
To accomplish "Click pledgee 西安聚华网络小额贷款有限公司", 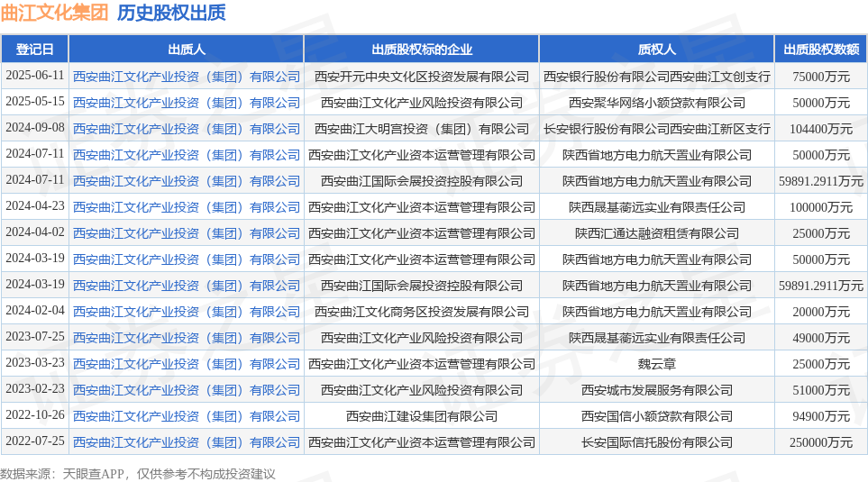I will pos(656,103).
